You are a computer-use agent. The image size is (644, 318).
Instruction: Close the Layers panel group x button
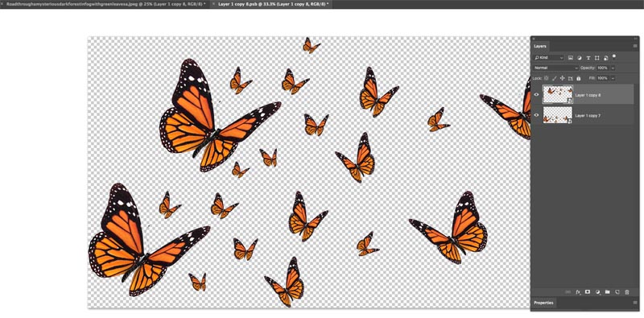[x=534, y=39]
